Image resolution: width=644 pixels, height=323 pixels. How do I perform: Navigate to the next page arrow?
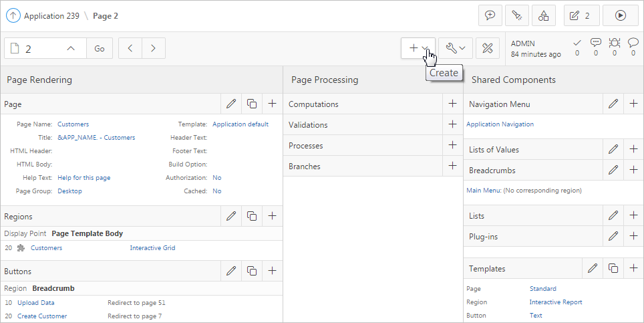154,48
